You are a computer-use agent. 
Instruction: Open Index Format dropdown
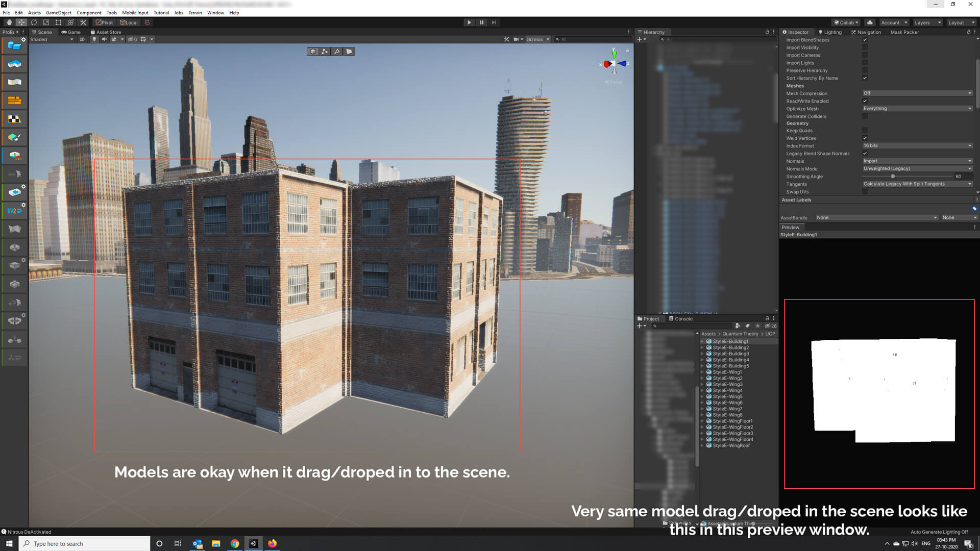(917, 146)
